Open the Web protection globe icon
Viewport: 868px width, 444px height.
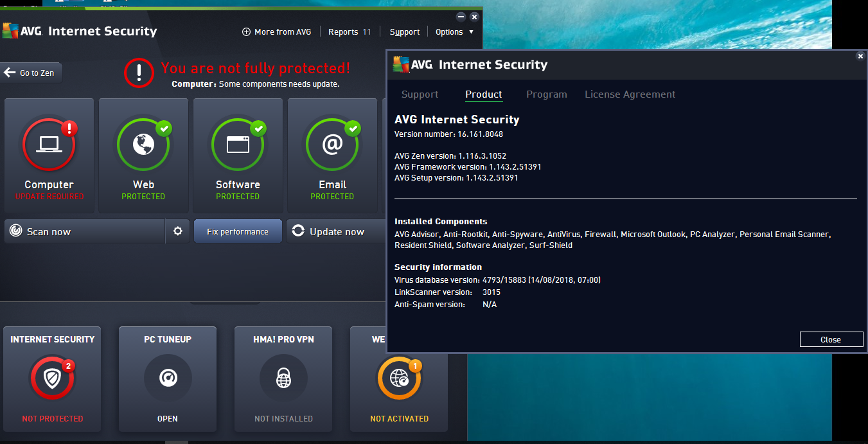143,145
